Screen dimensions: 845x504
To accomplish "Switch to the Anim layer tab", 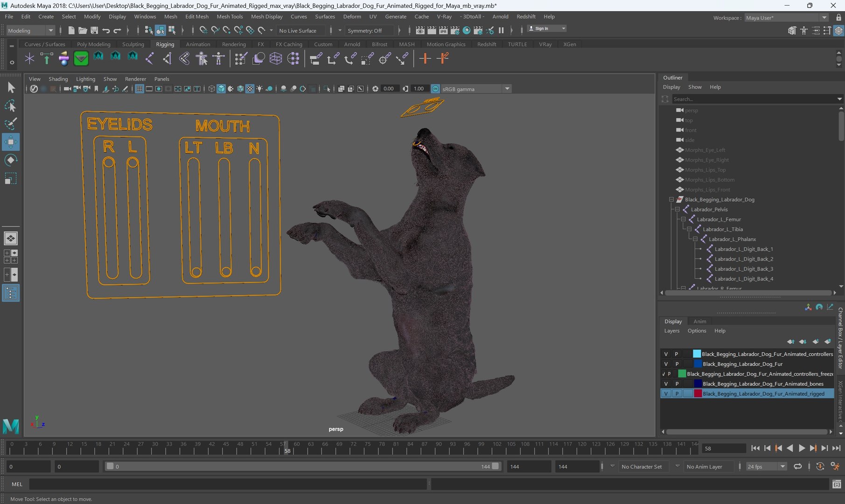I will click(x=699, y=321).
